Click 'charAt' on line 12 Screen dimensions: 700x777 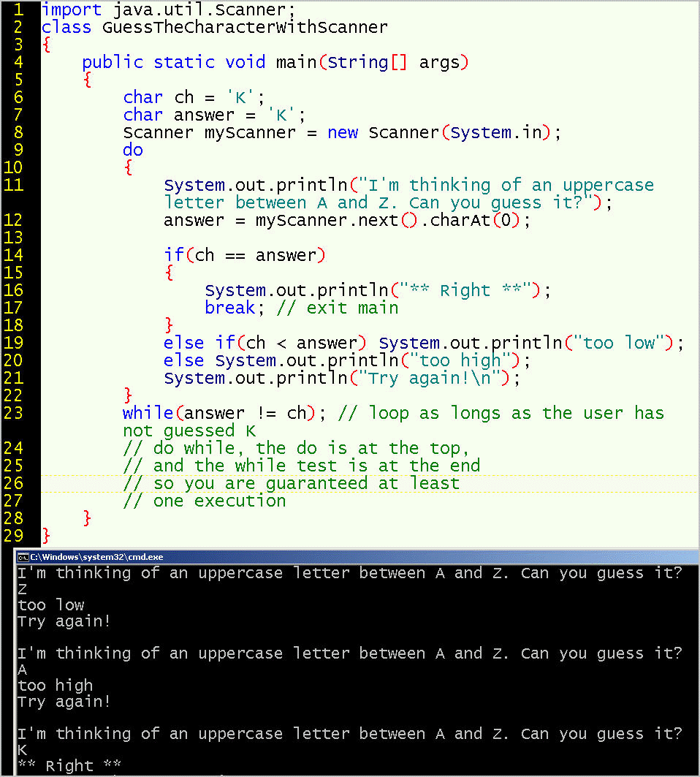point(460,219)
